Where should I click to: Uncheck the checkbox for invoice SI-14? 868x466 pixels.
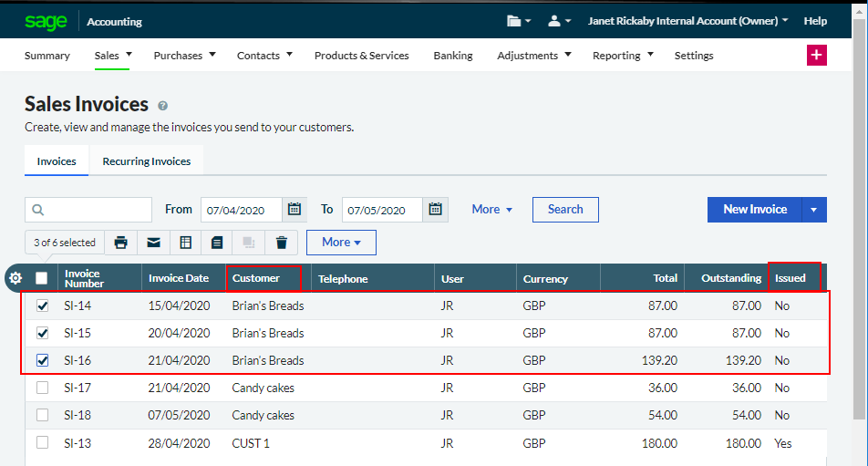[42, 306]
